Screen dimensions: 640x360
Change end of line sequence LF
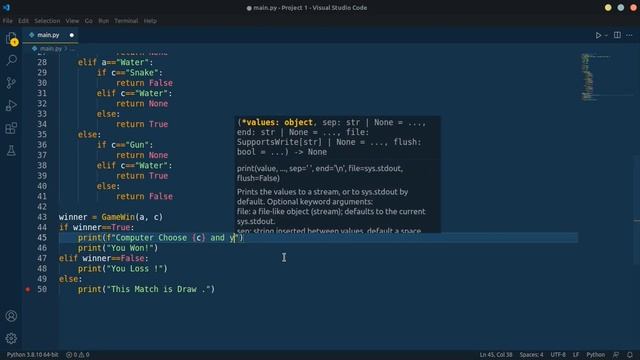(x=576, y=355)
